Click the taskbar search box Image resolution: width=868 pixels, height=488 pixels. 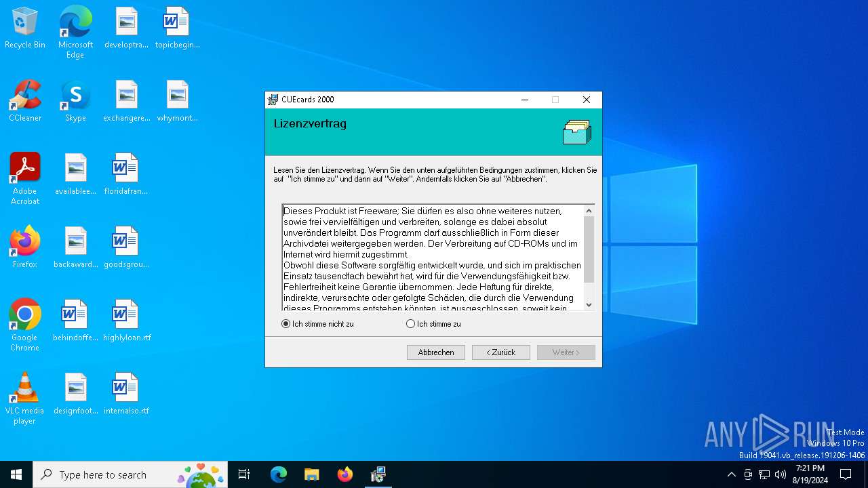130,474
